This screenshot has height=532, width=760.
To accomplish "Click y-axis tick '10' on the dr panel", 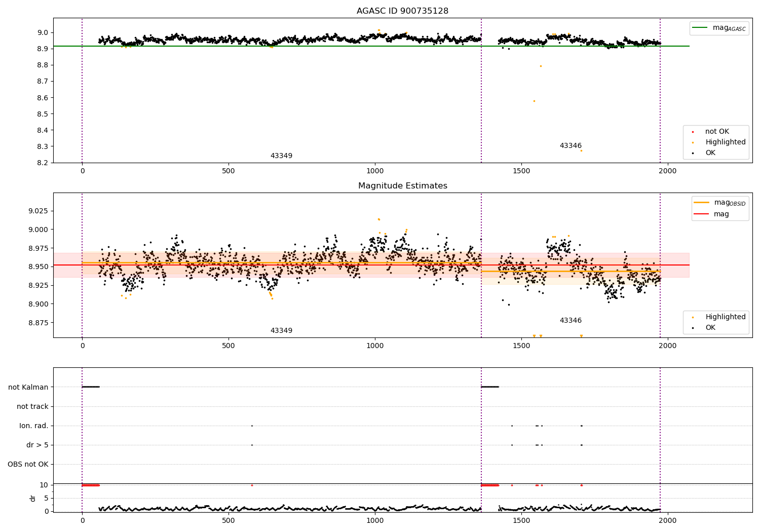I will coord(44,485).
